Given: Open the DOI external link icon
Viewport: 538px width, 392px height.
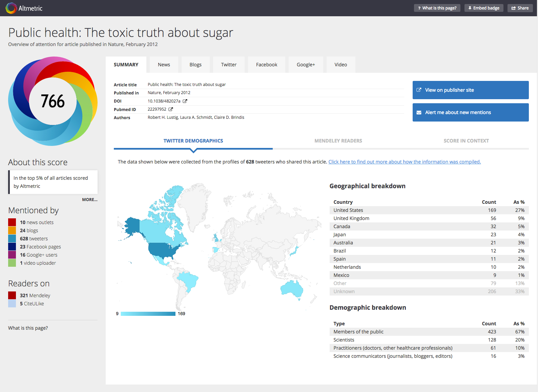Looking at the screenshot, I should click(185, 101).
